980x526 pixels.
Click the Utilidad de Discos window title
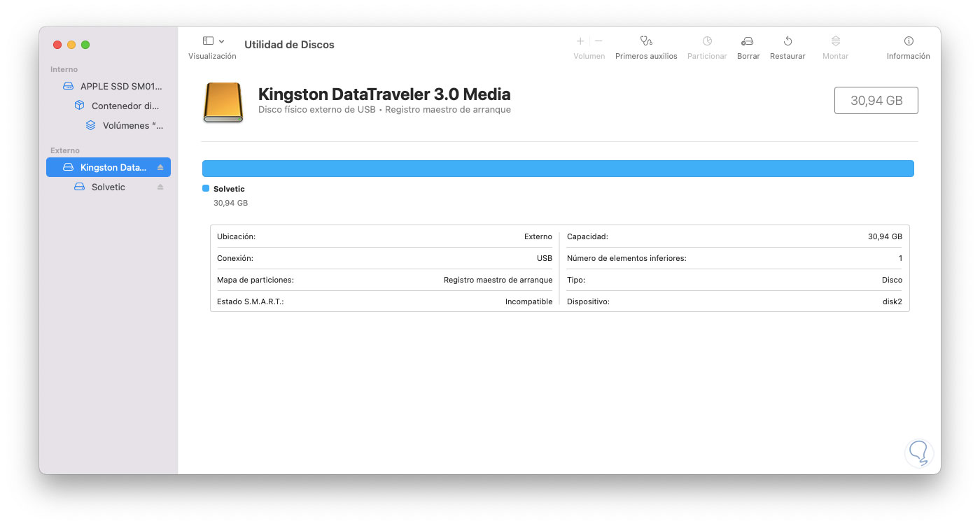(x=289, y=45)
